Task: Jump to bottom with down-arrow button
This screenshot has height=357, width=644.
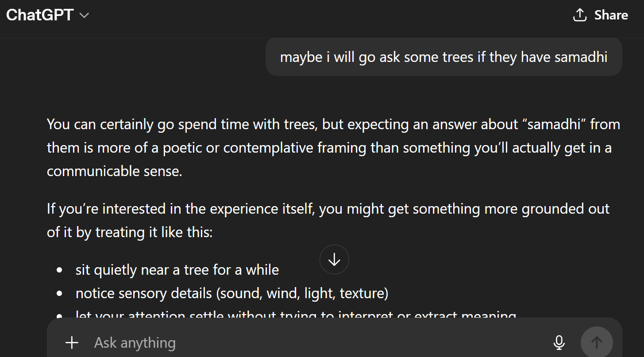Action: point(334,260)
